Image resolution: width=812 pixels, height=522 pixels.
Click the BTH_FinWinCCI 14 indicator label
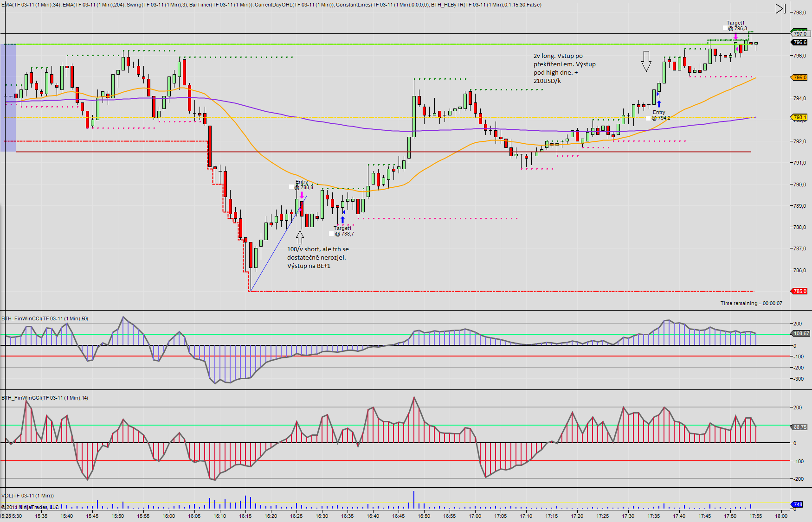45,398
